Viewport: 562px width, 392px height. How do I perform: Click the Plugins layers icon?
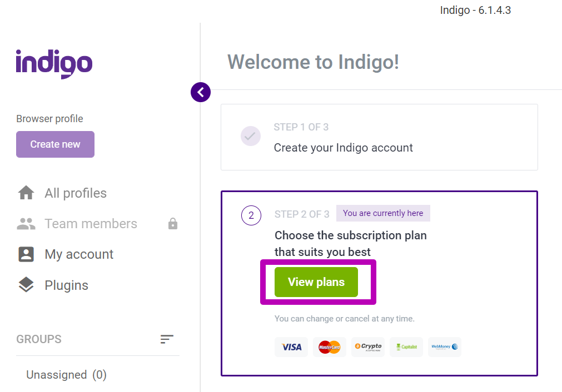[26, 284]
